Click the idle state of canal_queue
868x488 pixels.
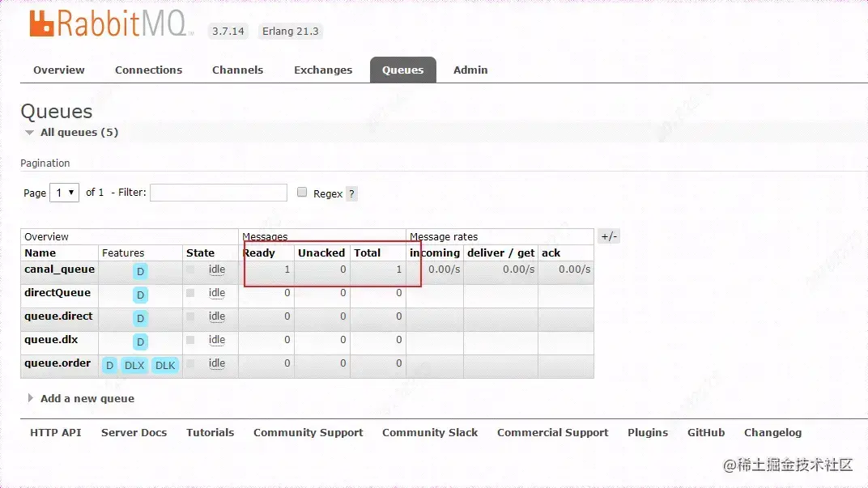[x=217, y=269]
